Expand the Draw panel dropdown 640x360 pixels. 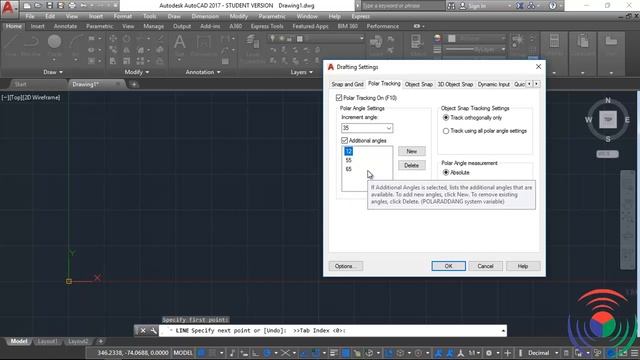pyautogui.click(x=53, y=72)
